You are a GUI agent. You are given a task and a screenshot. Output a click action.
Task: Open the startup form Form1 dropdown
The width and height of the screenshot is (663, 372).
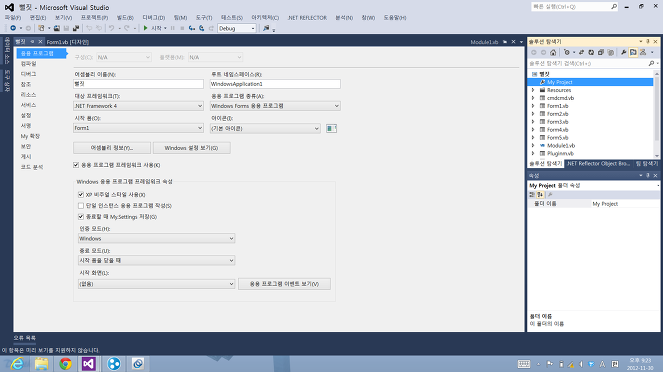tap(138, 128)
